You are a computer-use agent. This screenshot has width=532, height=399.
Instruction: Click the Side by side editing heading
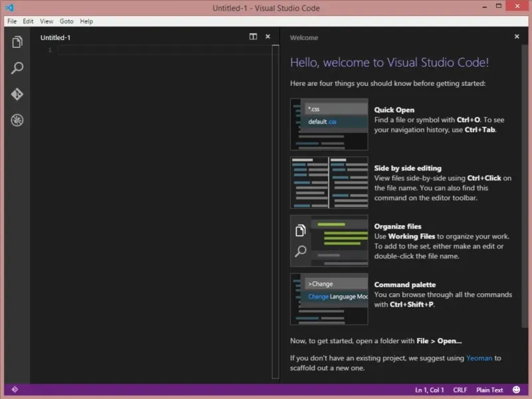click(408, 168)
